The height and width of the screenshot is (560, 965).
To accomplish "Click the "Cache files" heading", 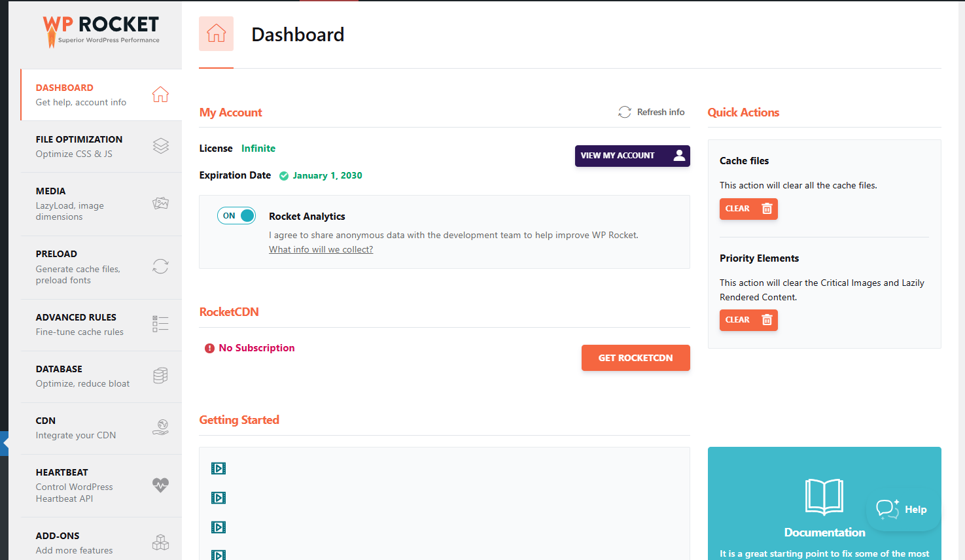I will coord(745,161).
